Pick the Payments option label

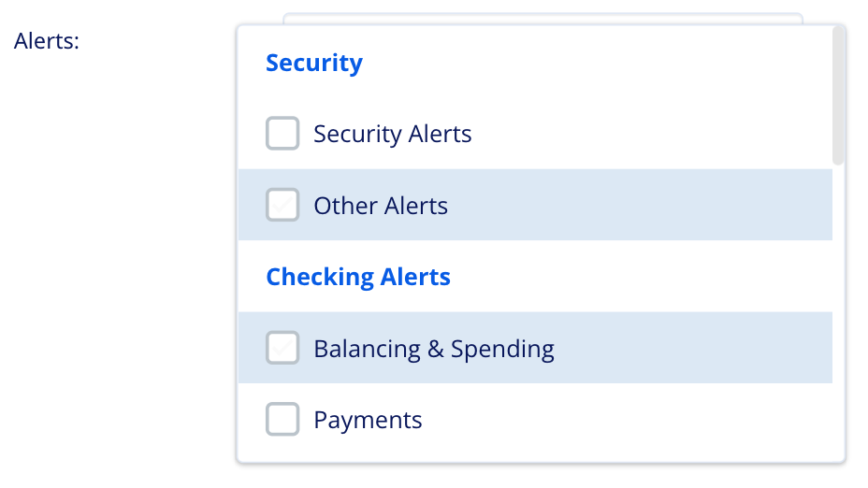368,420
